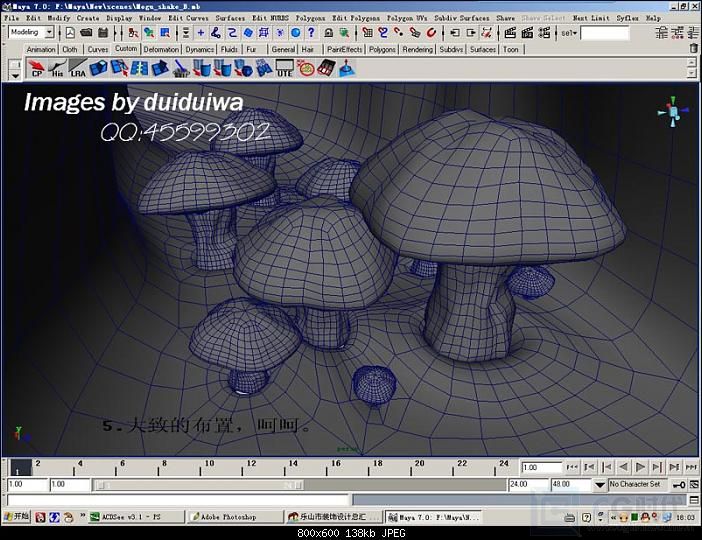This screenshot has width=702, height=540.
Task: Click the IPR render clapperboard icon
Action: coord(527,32)
